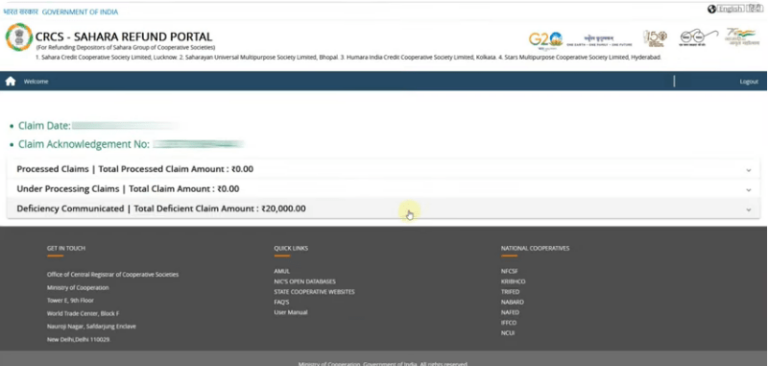Click the GOVERNMENT OF INDIA header text
Viewport: 768px width, 366px height.
(x=80, y=12)
